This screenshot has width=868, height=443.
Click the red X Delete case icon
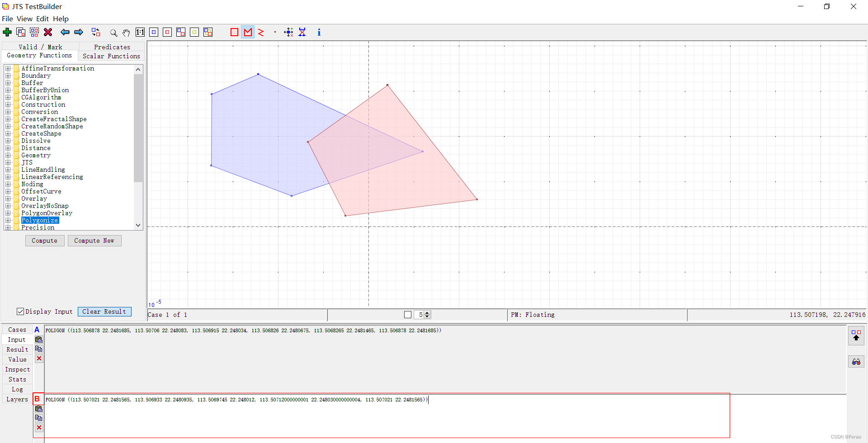pyautogui.click(x=48, y=32)
